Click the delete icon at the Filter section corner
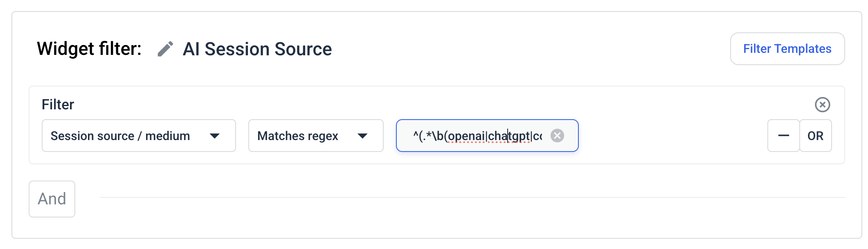 [x=823, y=104]
